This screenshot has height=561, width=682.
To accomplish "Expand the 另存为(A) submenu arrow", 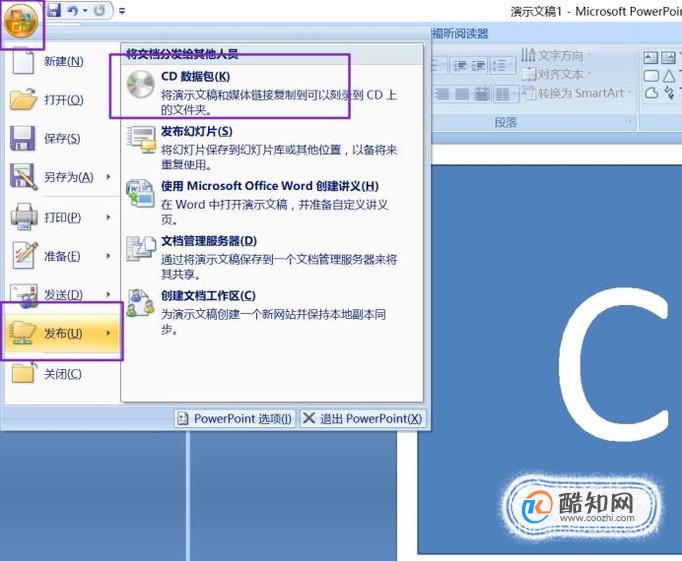I will click(108, 177).
